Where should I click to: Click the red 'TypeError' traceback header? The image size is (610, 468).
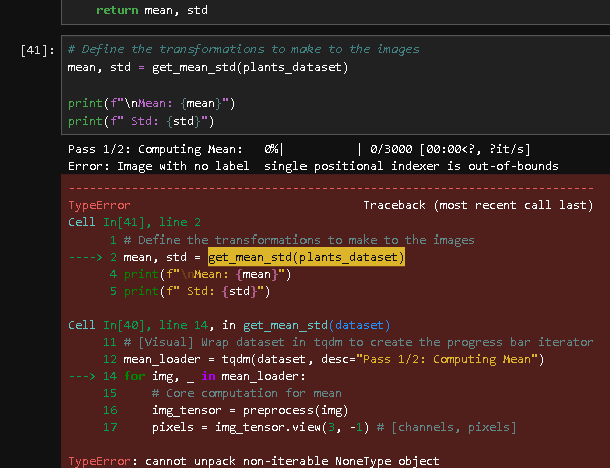pos(99,205)
